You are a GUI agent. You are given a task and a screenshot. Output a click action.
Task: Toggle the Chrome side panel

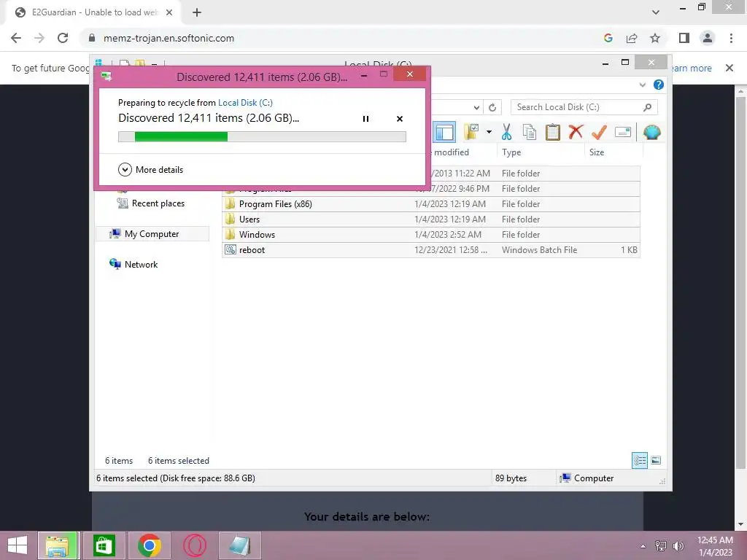click(x=684, y=38)
